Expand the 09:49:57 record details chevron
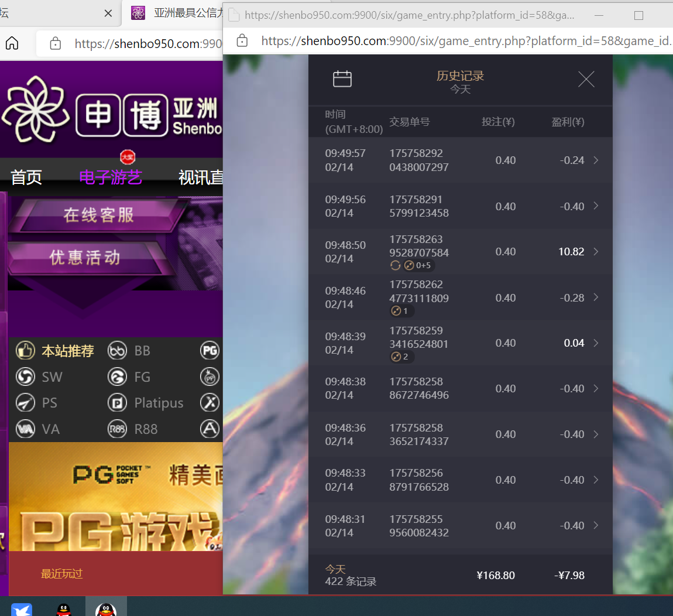The image size is (673, 616). [x=596, y=160]
